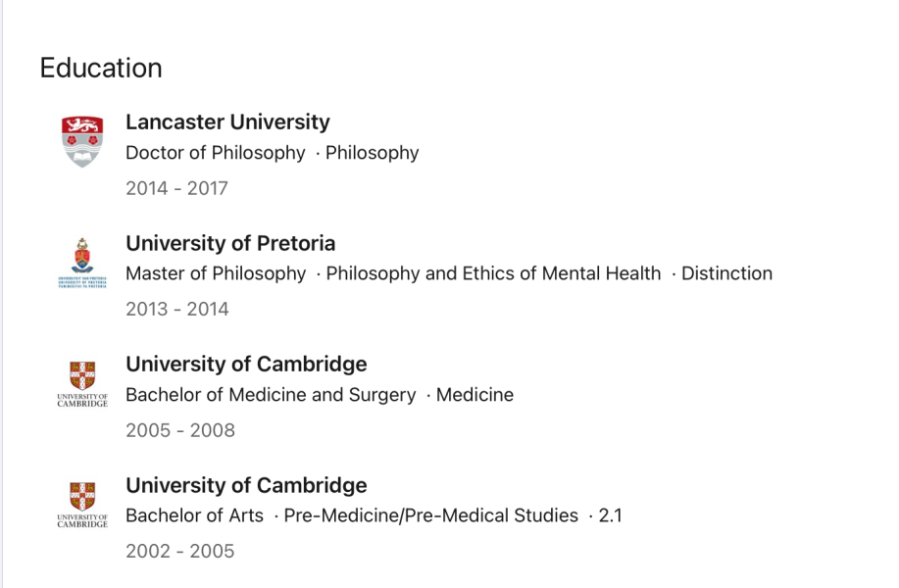Select the Master of Philosophy degree text
The height and width of the screenshot is (588, 899).
216,273
